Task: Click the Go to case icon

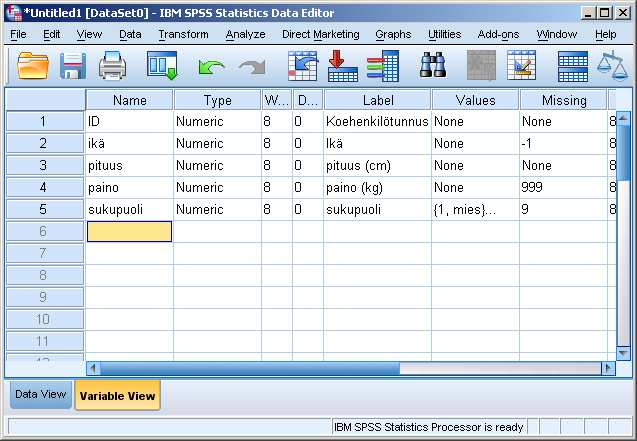Action: point(303,65)
